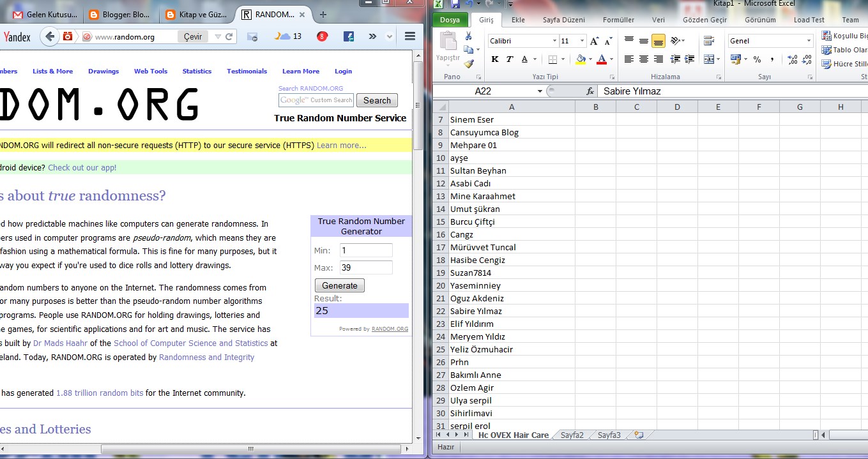Click the Comma Style icon
868x459 pixels.
coord(772,59)
